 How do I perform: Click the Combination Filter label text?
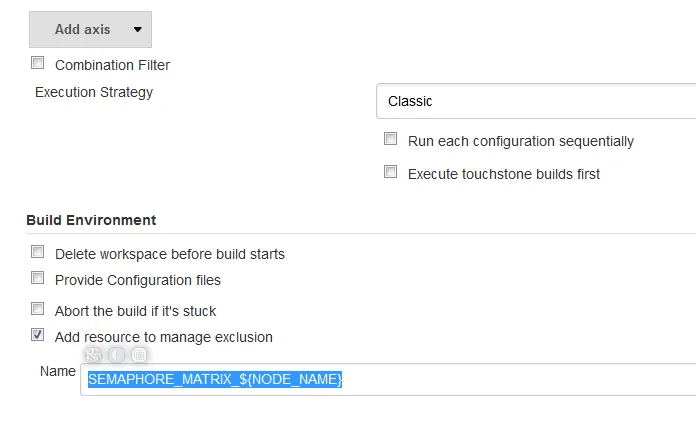point(112,65)
